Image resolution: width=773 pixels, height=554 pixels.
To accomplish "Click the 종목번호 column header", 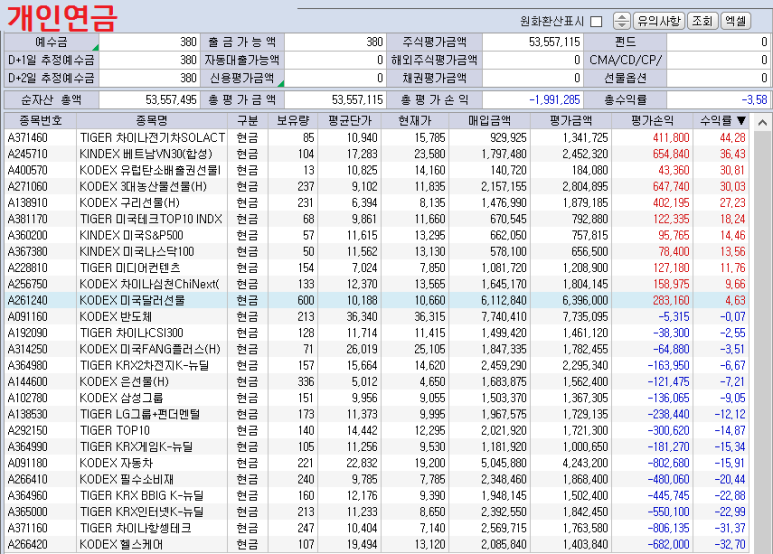I will point(40,120).
